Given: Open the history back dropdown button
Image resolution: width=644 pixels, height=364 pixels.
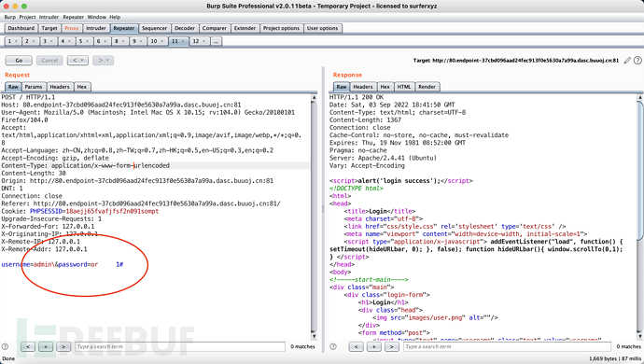Looking at the screenshot, I should tap(77, 61).
